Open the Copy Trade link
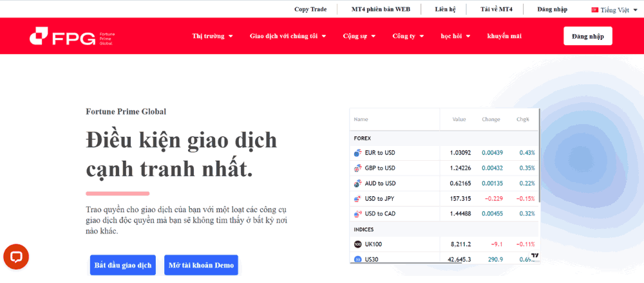The image size is (644, 283). [310, 9]
